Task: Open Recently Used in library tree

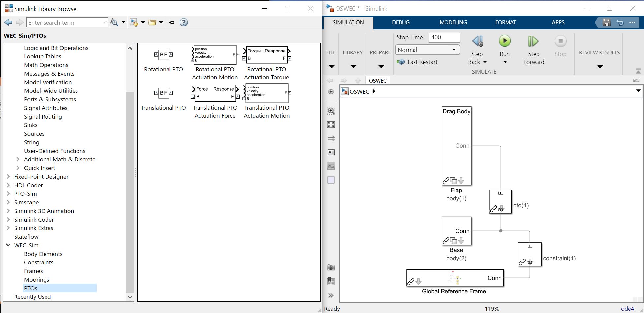Action: click(x=32, y=297)
